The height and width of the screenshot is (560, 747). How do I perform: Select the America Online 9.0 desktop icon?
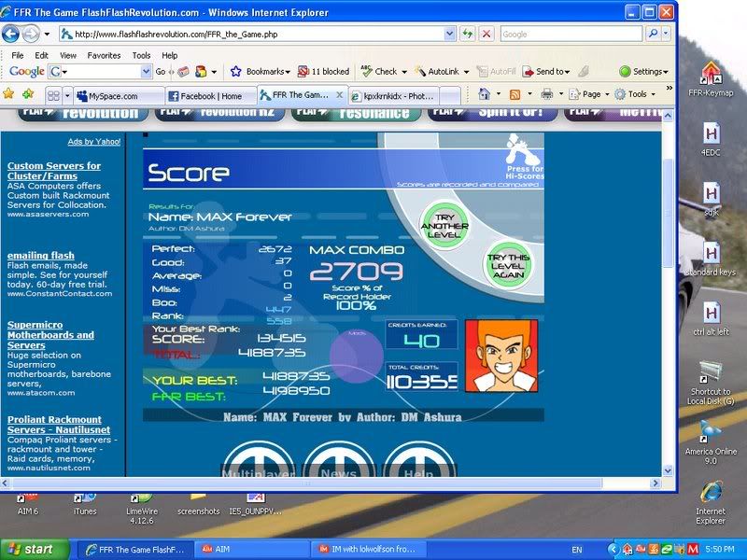(x=711, y=442)
